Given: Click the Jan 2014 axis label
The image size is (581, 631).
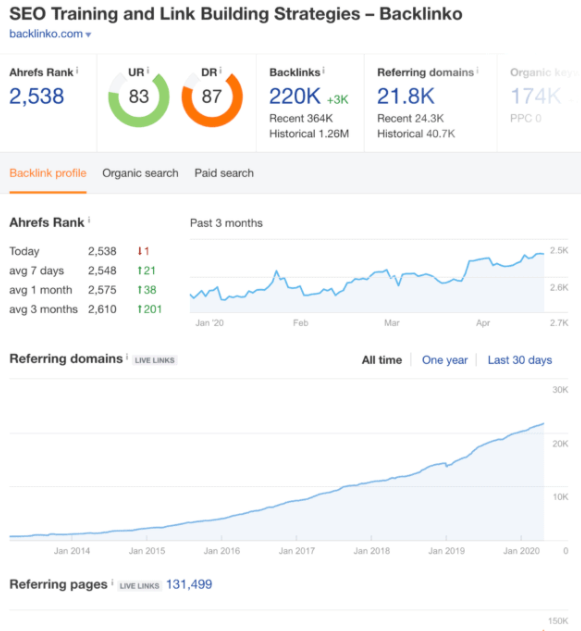Looking at the screenshot, I should click(x=72, y=551).
